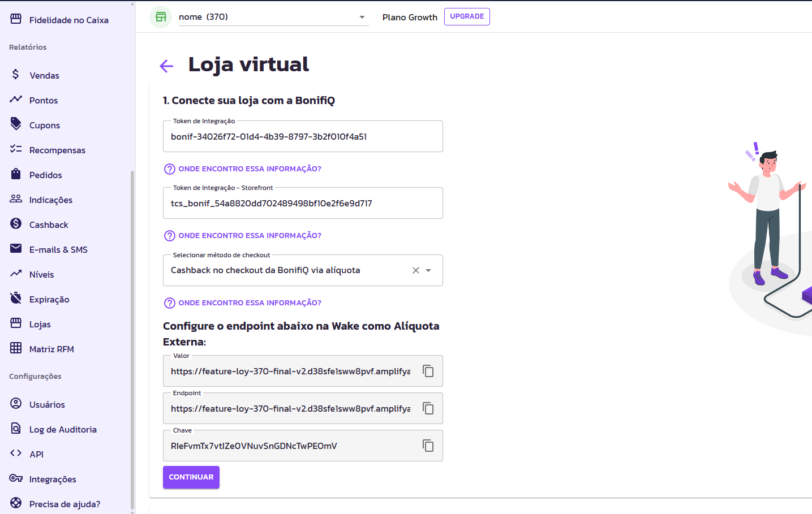
Task: Select Níveis in the sidebar
Action: point(42,274)
